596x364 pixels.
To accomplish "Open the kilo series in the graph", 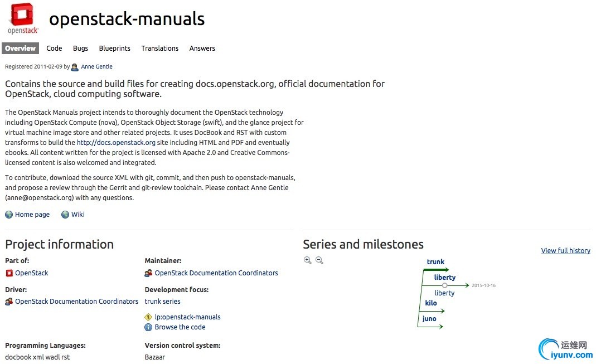I will coord(430,303).
